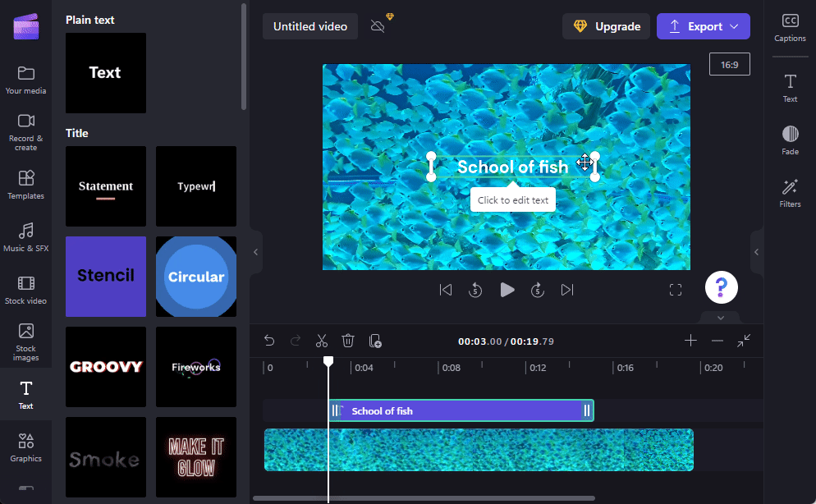Open the Captions panel
The width and height of the screenshot is (816, 504).
(x=790, y=28)
